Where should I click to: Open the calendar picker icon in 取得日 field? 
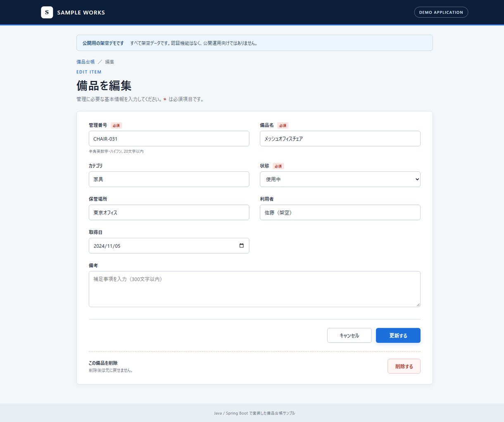tap(241, 246)
